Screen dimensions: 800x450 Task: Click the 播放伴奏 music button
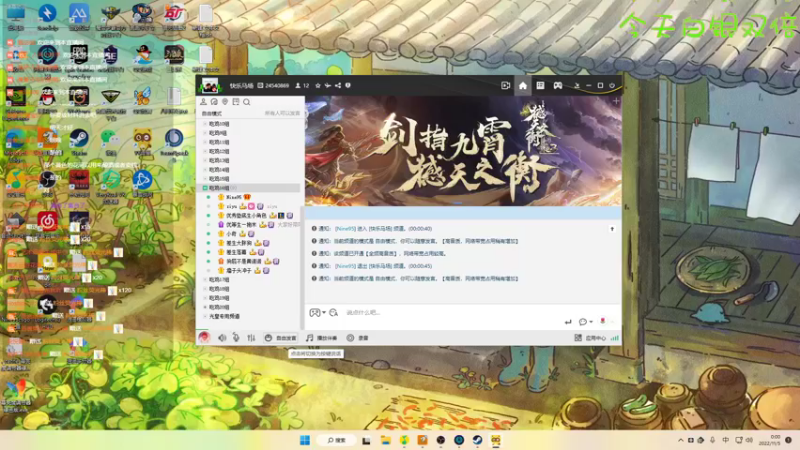(321, 338)
